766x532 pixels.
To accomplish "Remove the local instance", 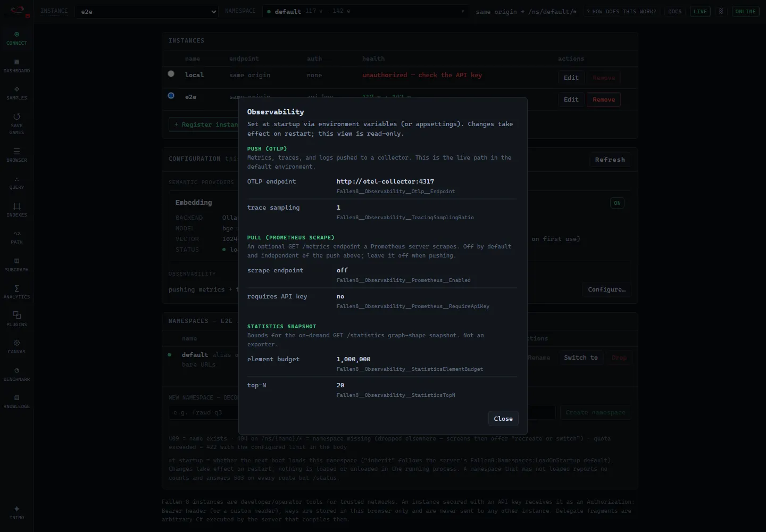I will 604,78.
